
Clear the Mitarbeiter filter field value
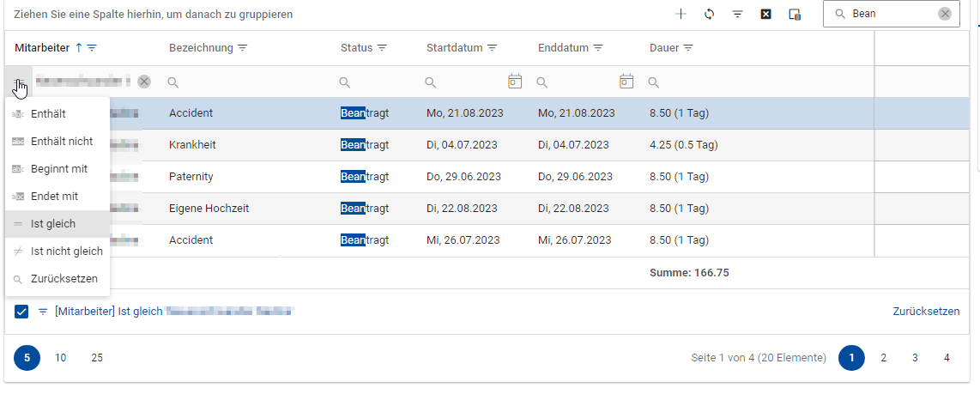click(144, 82)
